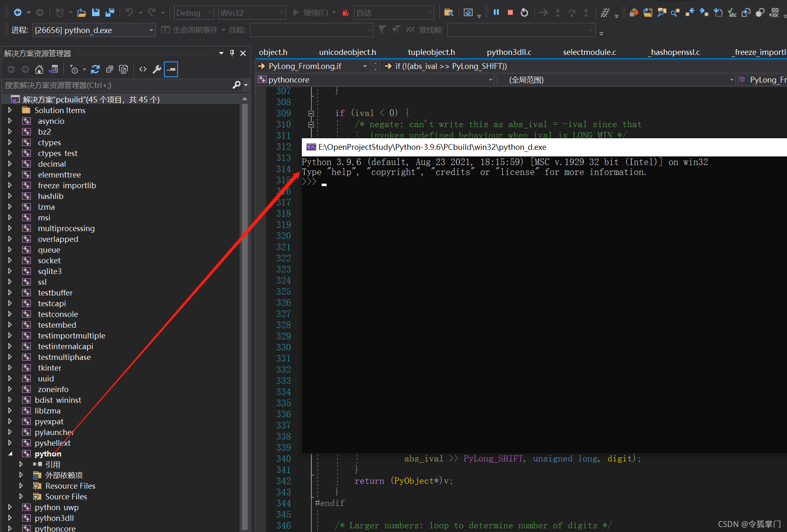Expand the Source Files folder under python
Viewport: 787px width, 532px height.
pos(21,497)
